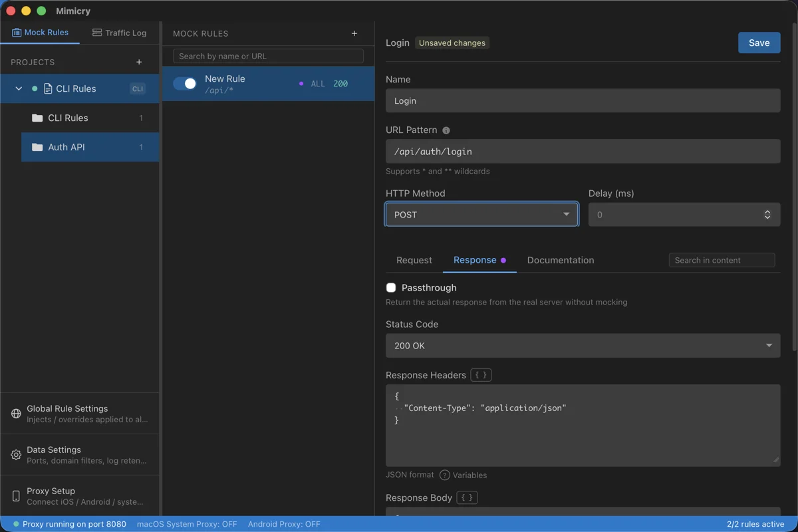798x532 pixels.
Task: Click the Proxy Setup phone icon
Action: click(x=16, y=496)
